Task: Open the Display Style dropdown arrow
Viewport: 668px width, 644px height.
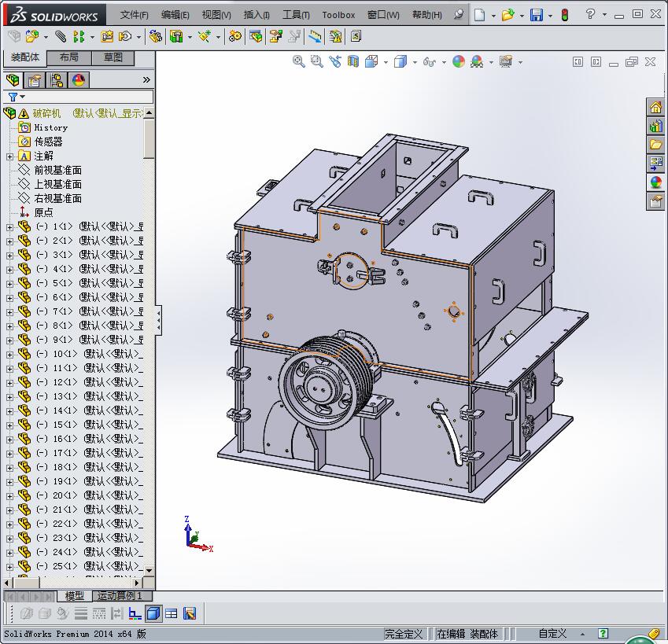Action: [415, 62]
